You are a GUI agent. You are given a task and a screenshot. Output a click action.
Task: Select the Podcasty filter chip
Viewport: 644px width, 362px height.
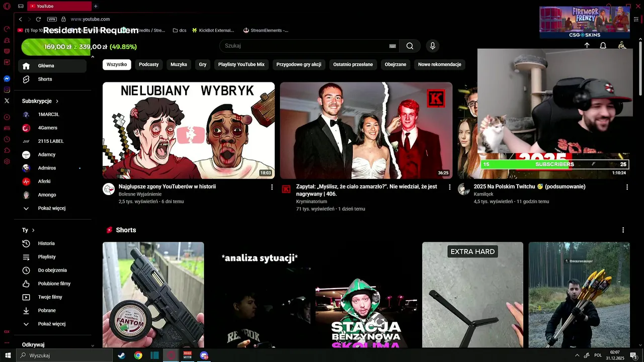coord(149,64)
